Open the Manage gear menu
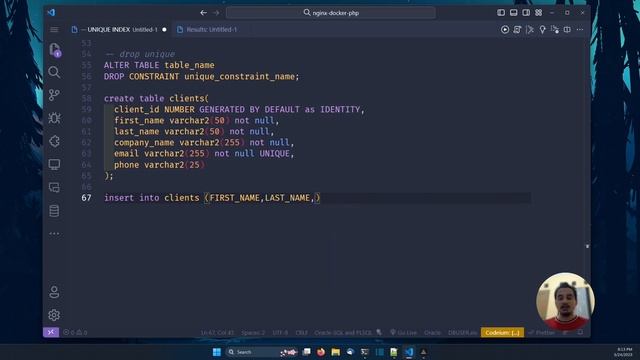This screenshot has height=360, width=640. click(x=54, y=315)
